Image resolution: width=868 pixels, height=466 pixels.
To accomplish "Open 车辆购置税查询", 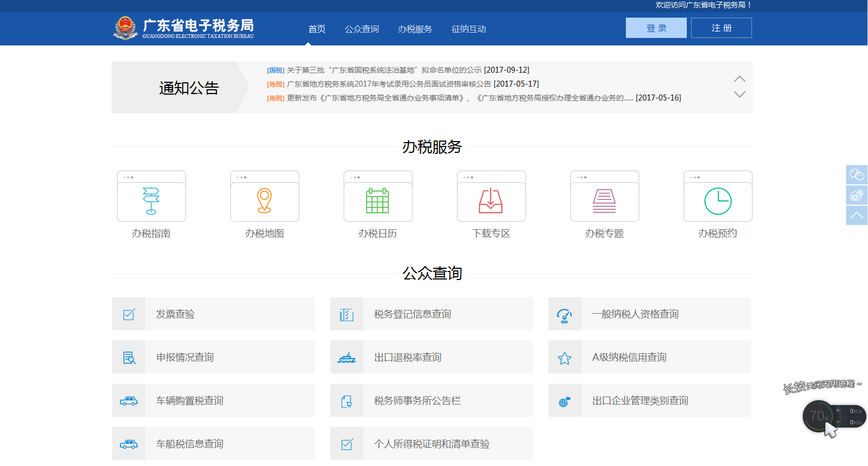I will click(213, 401).
